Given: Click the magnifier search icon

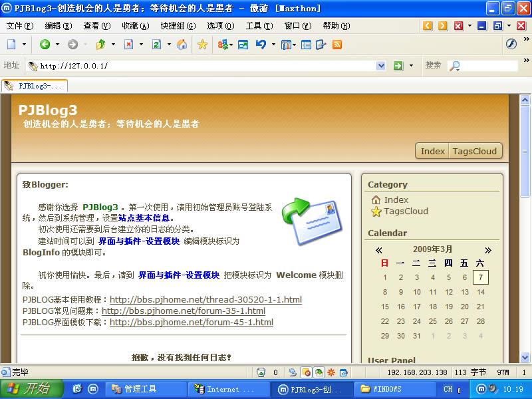Looking at the screenshot, I should click(x=454, y=66).
